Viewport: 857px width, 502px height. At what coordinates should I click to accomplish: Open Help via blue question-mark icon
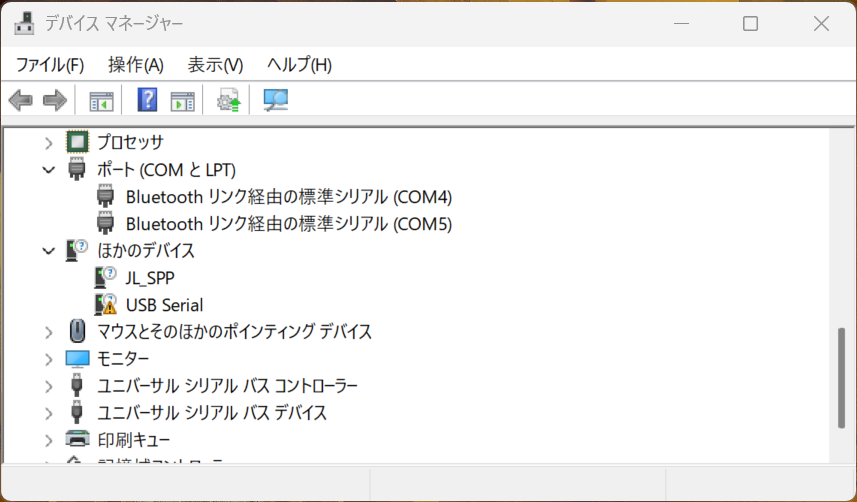(x=148, y=100)
